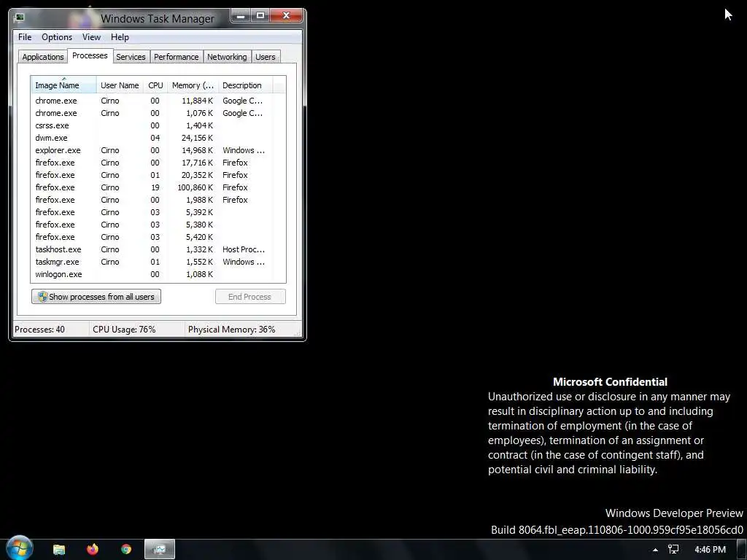Image resolution: width=747 pixels, height=560 pixels.
Task: Click the network tray icon
Action: (673, 550)
